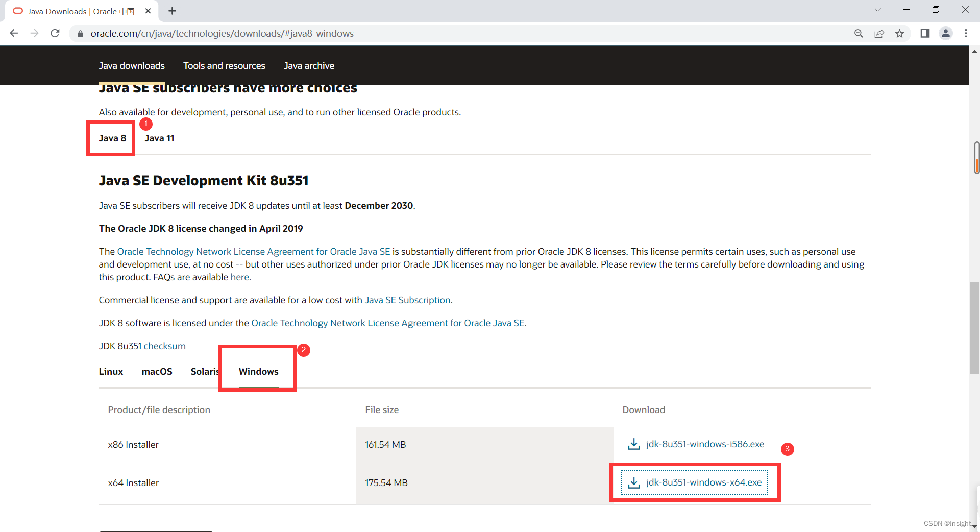Click the Share page icon
The image size is (980, 532).
pos(879,33)
